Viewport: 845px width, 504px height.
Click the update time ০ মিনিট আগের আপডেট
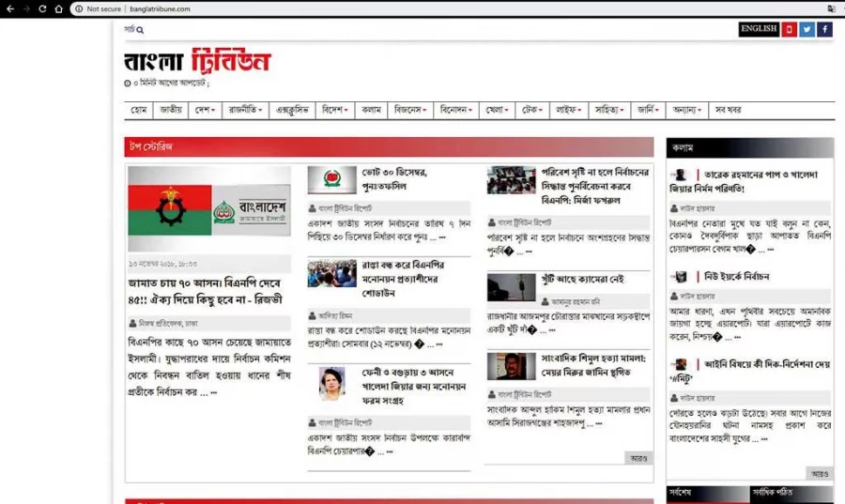tap(166, 83)
